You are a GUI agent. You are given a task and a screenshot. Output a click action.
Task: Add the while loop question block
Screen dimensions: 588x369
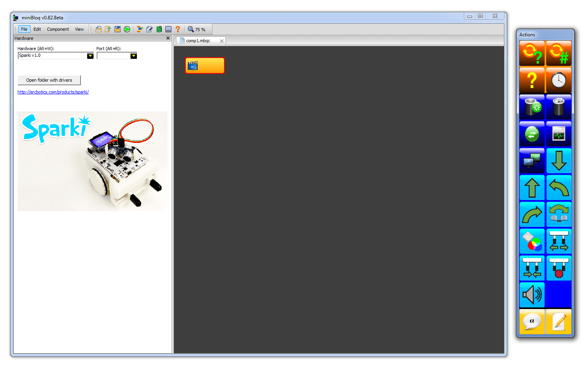pos(532,53)
